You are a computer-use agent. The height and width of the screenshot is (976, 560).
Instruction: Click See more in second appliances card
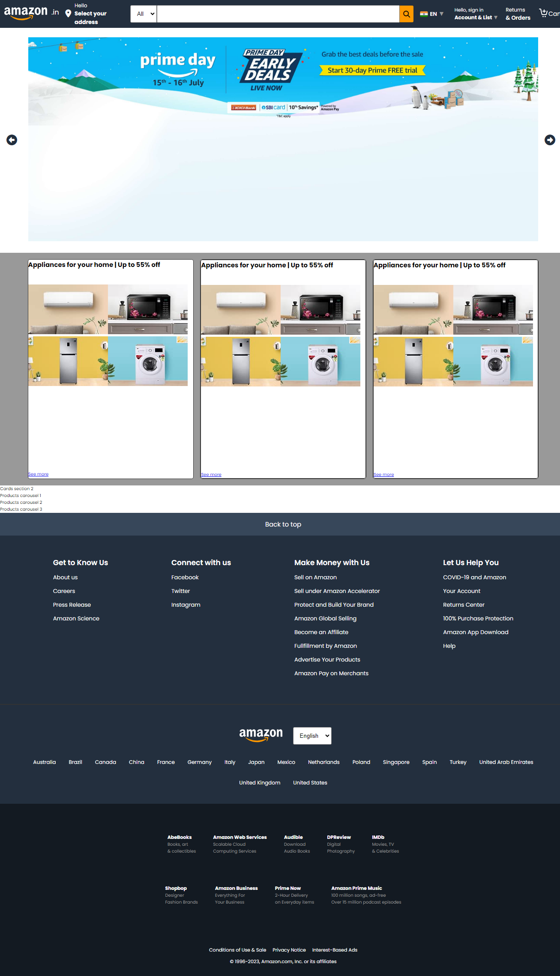[211, 475]
